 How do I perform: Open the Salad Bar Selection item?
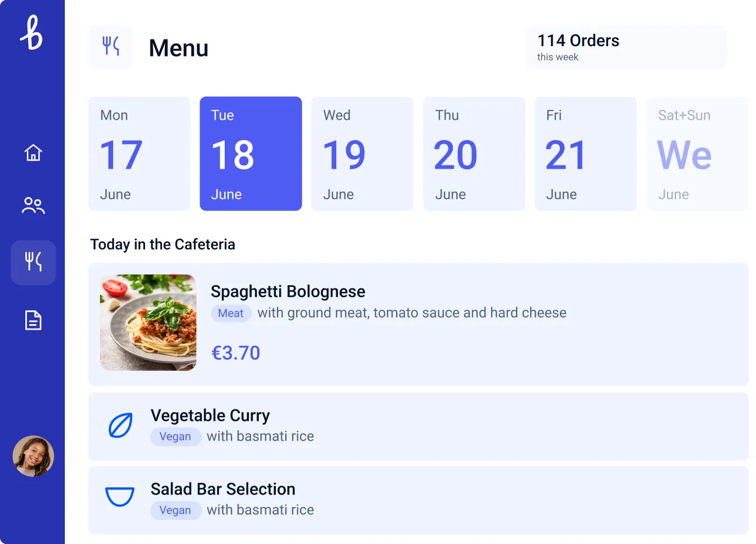pyautogui.click(x=419, y=500)
